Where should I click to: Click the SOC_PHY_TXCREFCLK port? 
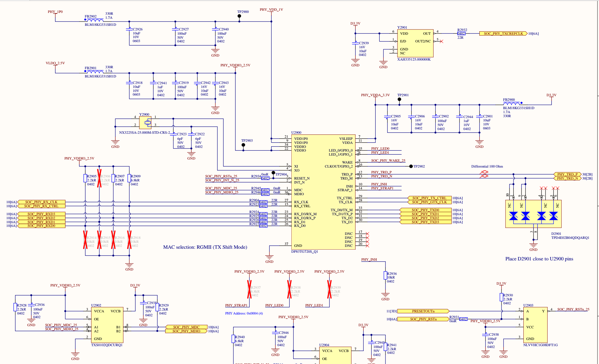point(503,34)
